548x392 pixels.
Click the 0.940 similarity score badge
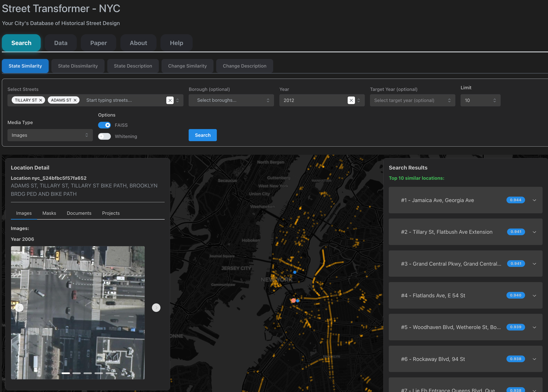(x=516, y=295)
